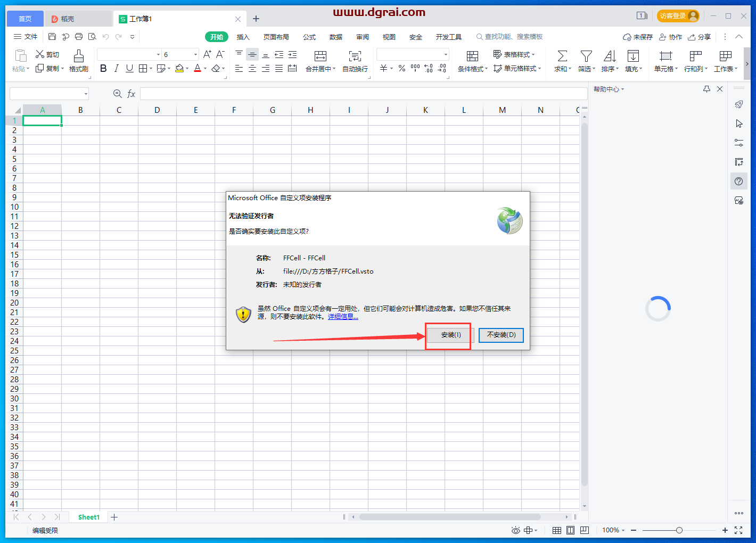Click the percent style icon
Viewport: 756px width, 543px height.
click(x=401, y=68)
